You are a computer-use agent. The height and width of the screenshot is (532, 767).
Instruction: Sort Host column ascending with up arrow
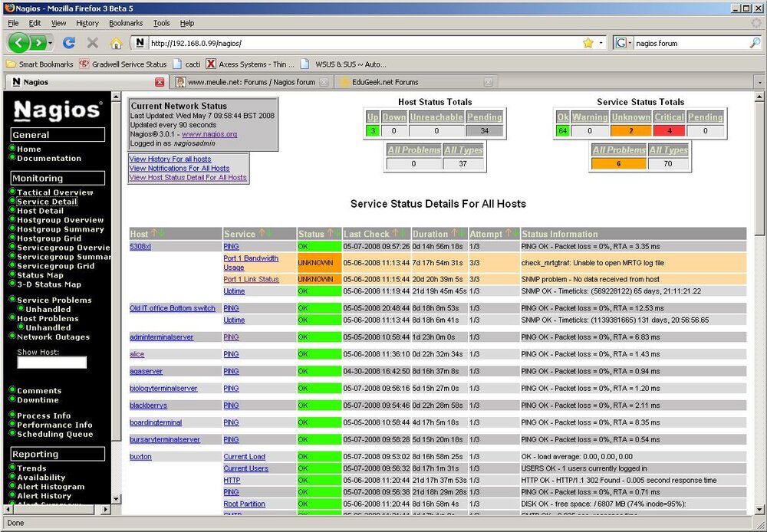point(153,234)
